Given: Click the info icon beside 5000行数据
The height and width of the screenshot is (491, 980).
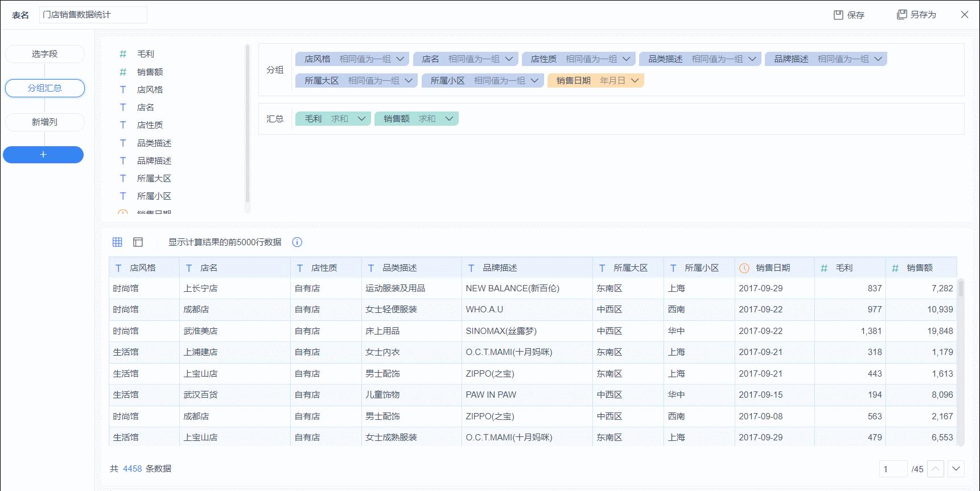Looking at the screenshot, I should click(x=297, y=242).
